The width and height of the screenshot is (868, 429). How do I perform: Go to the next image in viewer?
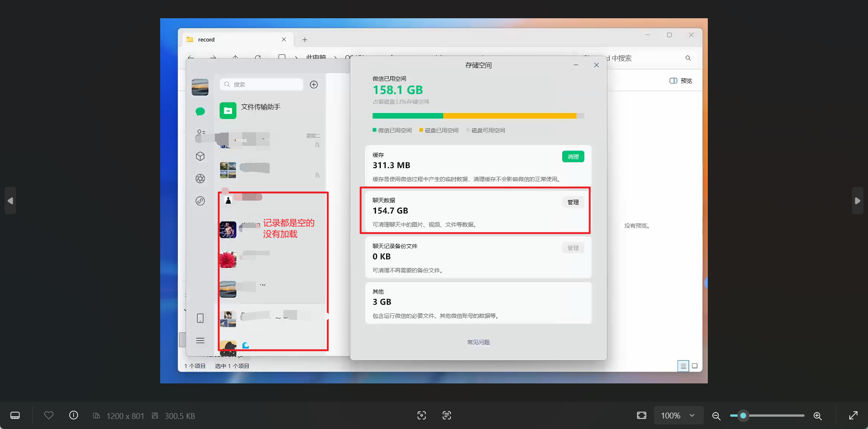tap(858, 201)
